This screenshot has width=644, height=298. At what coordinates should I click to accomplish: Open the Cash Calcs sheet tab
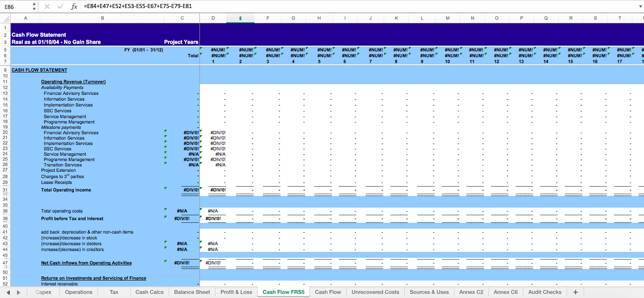click(x=149, y=292)
